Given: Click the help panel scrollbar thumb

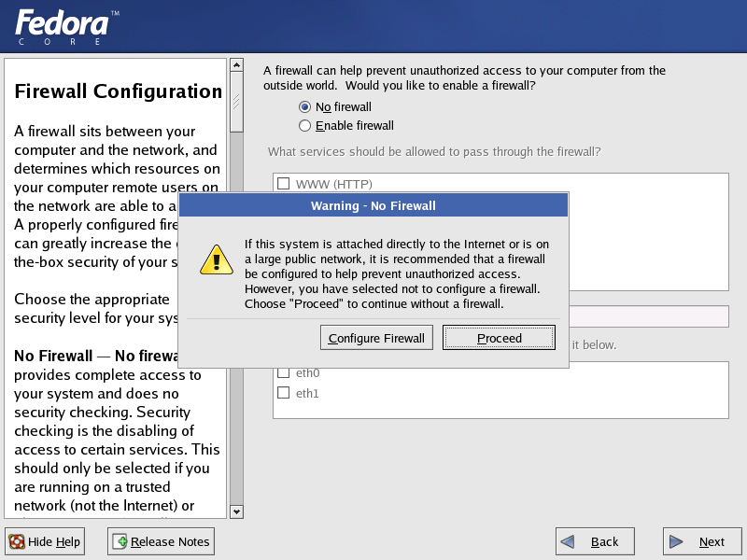Looking at the screenshot, I should tap(237, 102).
